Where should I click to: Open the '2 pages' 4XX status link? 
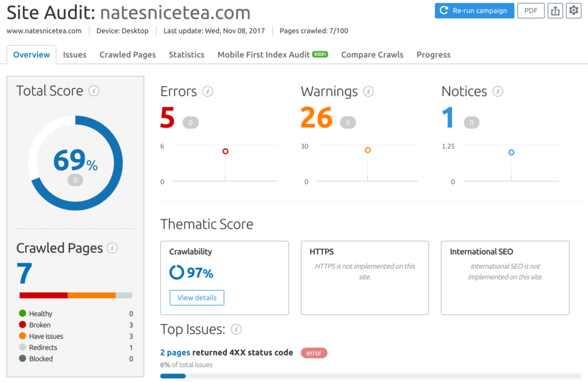(175, 352)
